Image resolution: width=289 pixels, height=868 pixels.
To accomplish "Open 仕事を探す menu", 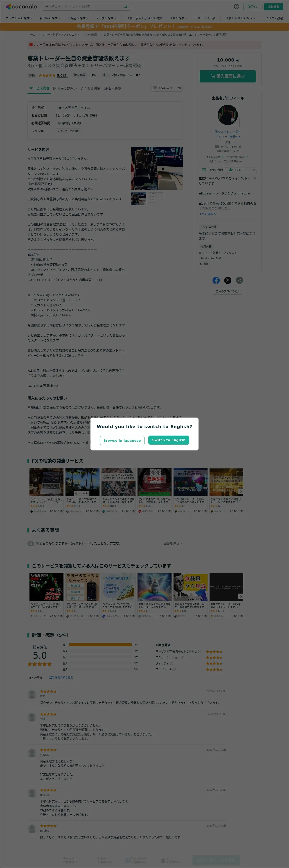I will [x=178, y=18].
